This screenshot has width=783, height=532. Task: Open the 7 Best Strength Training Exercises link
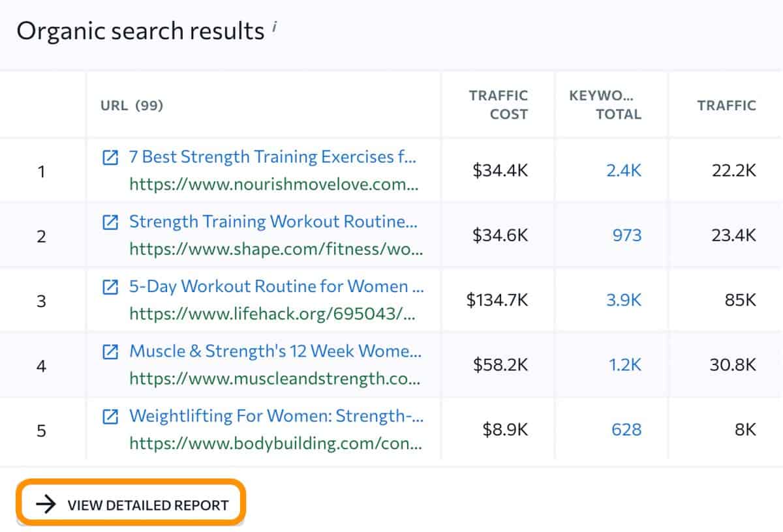pyautogui.click(x=274, y=156)
